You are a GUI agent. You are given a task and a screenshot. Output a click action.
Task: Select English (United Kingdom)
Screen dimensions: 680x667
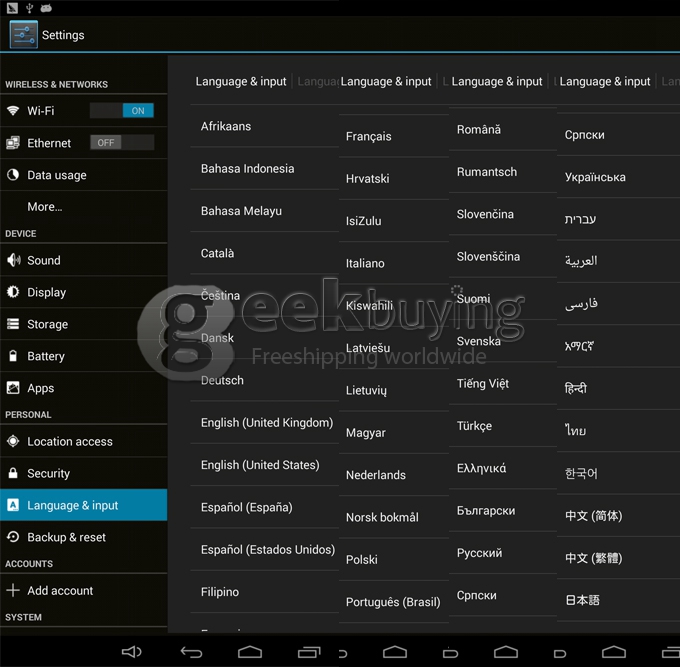click(265, 422)
